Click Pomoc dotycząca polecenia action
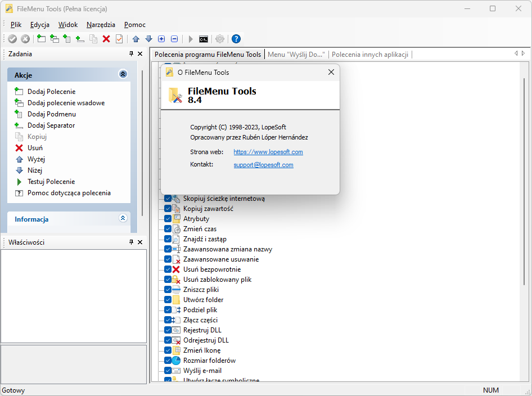Screen dimensions: 532x396 [x=69, y=193]
